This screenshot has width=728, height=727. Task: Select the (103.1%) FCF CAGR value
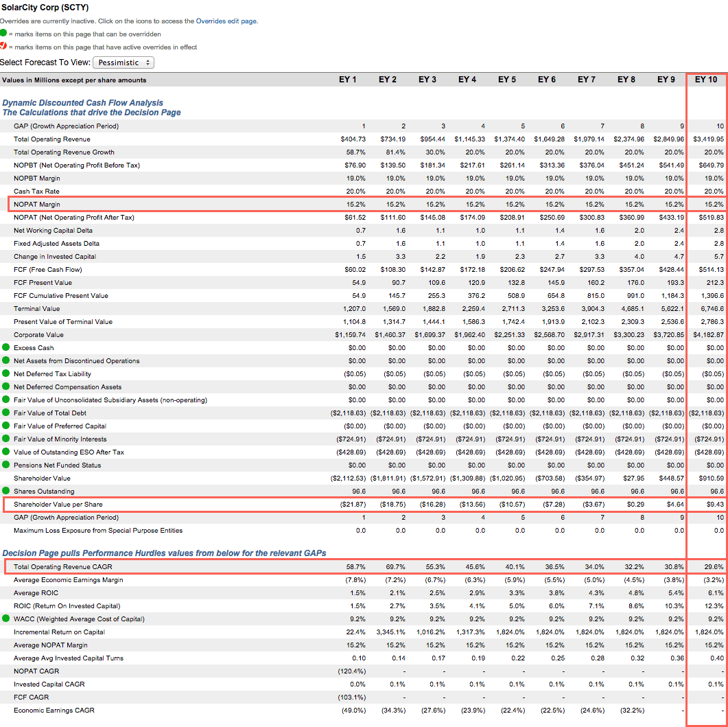pyautogui.click(x=353, y=697)
